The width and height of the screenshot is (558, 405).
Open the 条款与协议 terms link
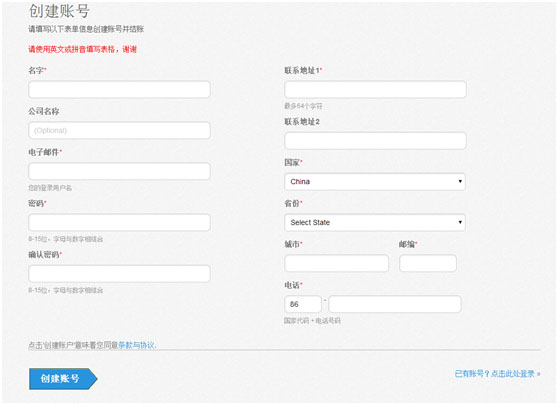tap(137, 345)
